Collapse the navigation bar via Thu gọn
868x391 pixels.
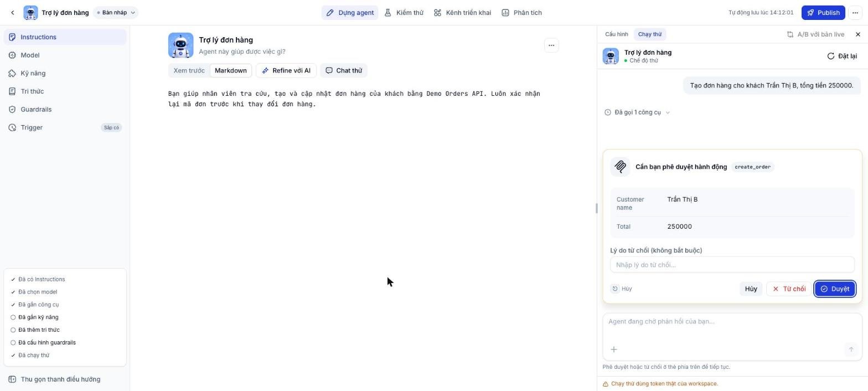(65, 379)
